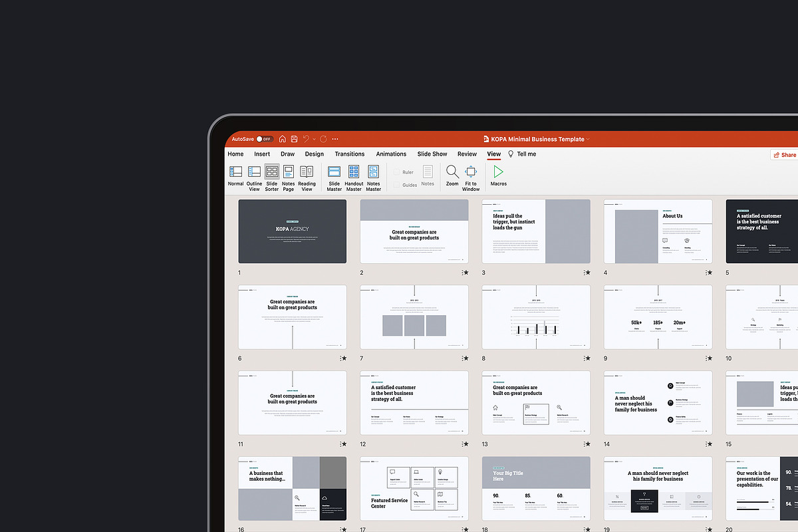The image size is (798, 532).
Task: Click the transition star icon under slide 12
Action: coord(465,444)
